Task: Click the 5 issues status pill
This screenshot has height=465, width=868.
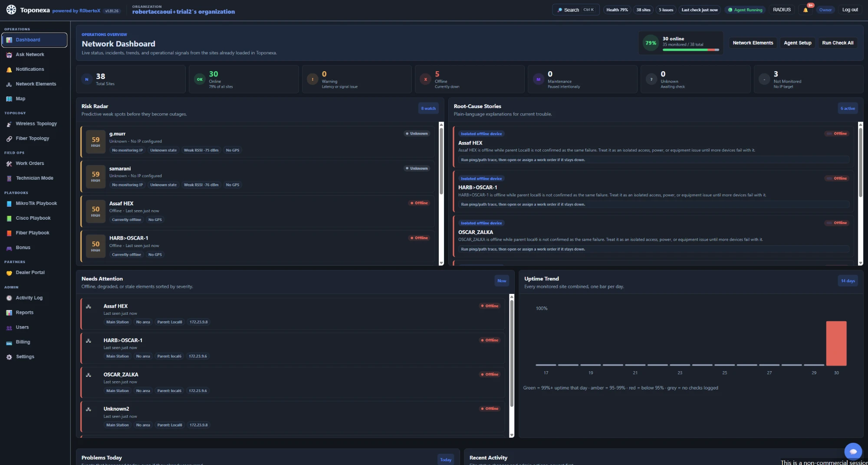Action: click(666, 10)
